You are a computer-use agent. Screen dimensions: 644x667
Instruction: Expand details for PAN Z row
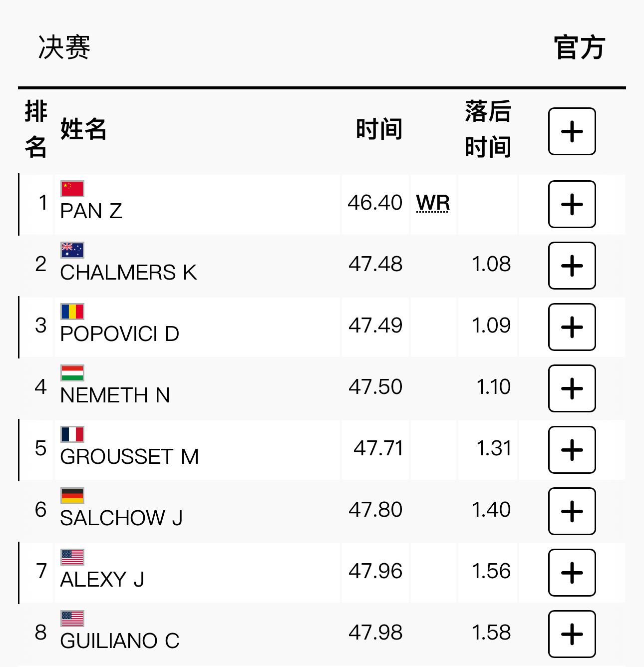pos(572,204)
